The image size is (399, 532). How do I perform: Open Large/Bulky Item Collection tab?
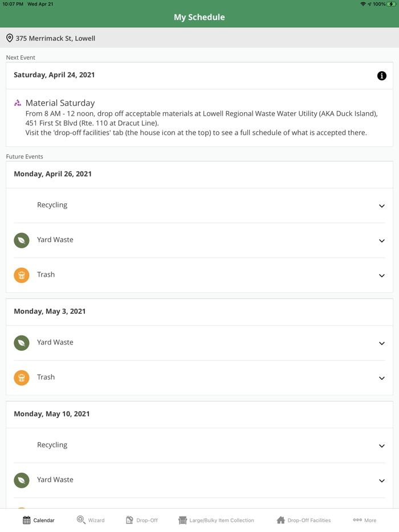point(216,520)
